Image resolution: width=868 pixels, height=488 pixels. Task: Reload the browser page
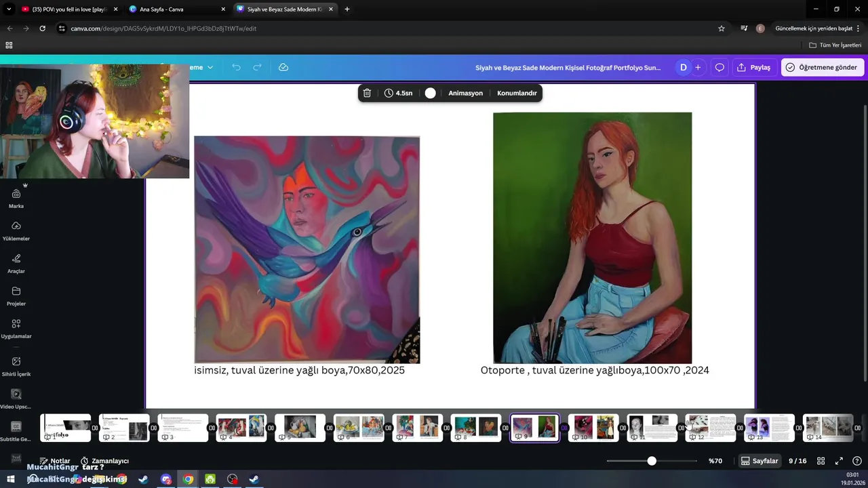click(x=43, y=28)
